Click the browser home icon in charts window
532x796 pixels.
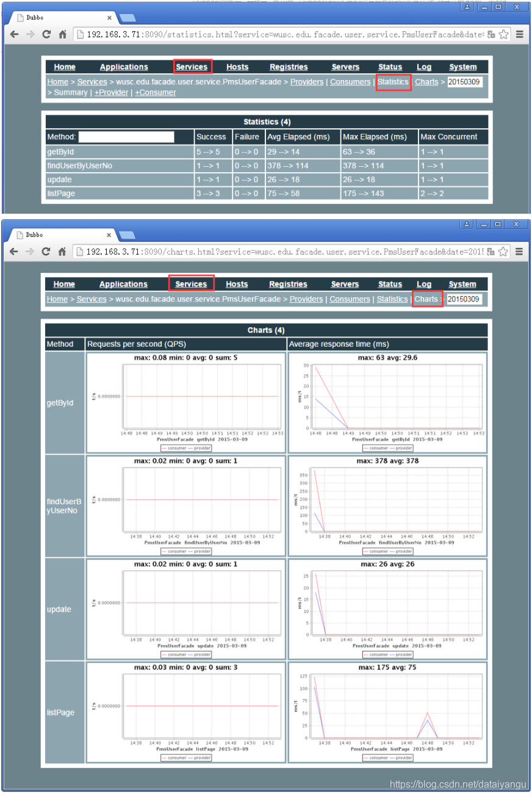(x=62, y=251)
